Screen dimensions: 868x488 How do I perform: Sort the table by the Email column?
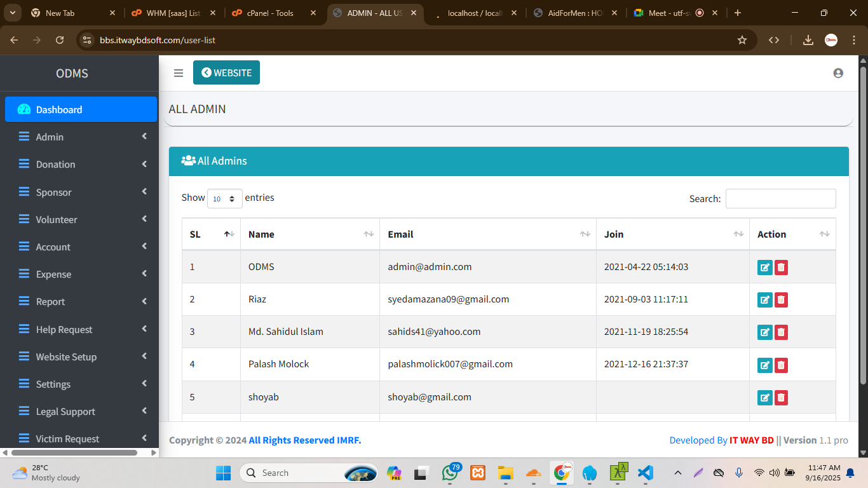(x=487, y=234)
